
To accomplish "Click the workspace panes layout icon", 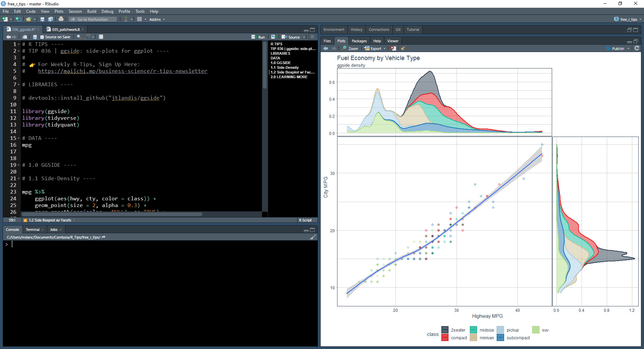I will click(x=140, y=19).
